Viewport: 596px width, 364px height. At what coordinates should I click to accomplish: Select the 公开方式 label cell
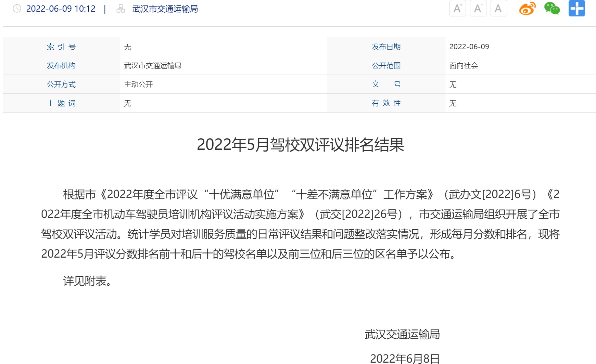point(61,84)
